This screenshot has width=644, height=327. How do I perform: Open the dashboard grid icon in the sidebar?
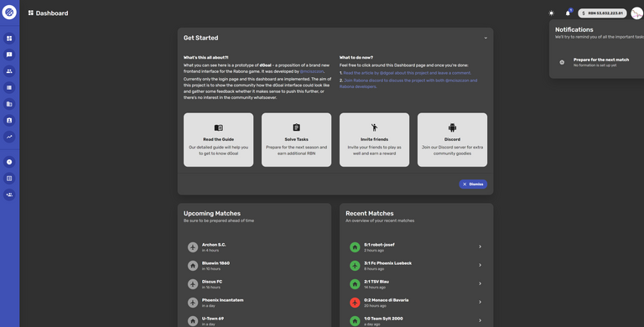pos(9,39)
